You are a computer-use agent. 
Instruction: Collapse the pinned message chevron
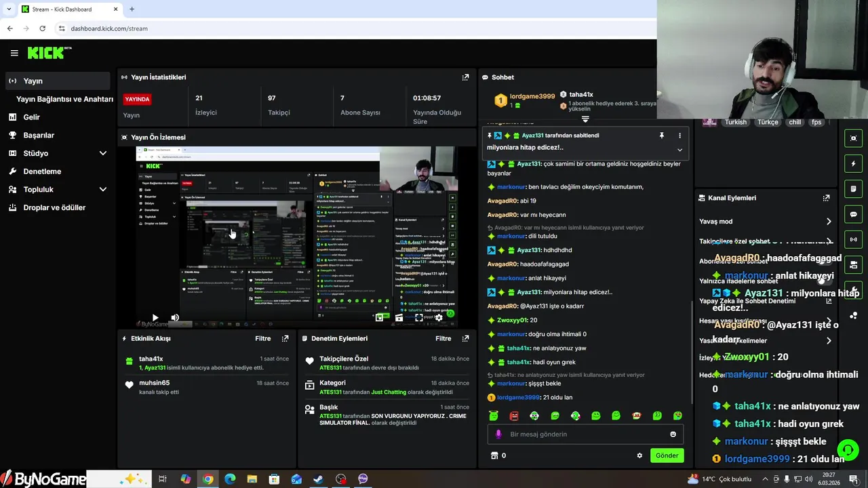coord(679,150)
